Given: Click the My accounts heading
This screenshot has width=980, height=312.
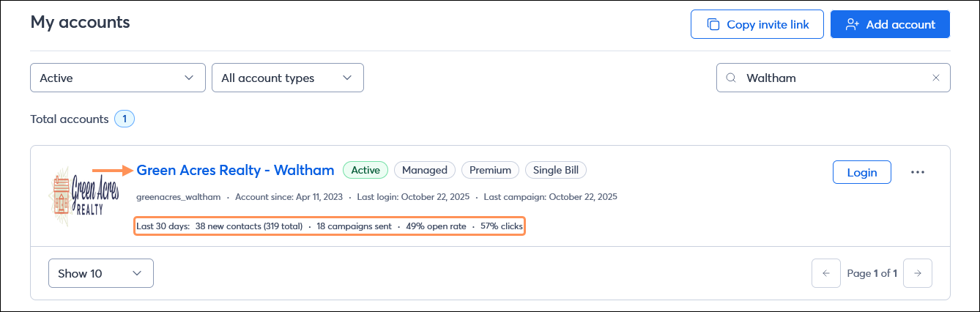Looking at the screenshot, I should coord(80,22).
